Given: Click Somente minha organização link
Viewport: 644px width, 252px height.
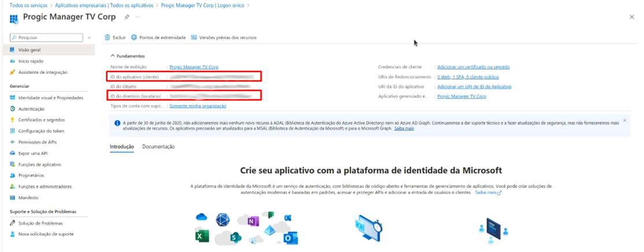Looking at the screenshot, I should point(198,106).
